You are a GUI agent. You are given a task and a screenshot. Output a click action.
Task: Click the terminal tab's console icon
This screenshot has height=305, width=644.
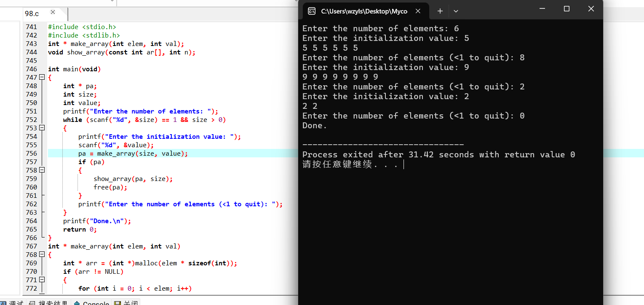[312, 11]
